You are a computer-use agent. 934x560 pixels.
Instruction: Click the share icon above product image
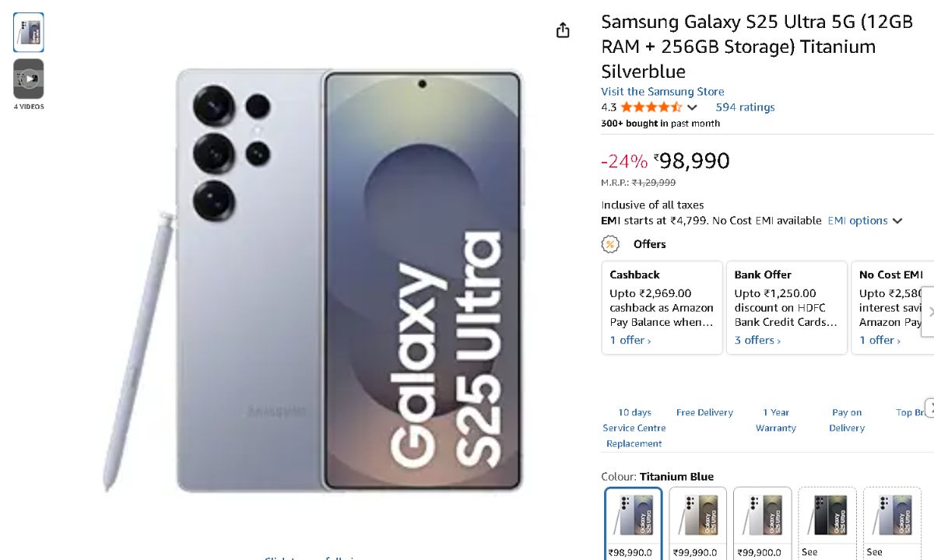(563, 30)
